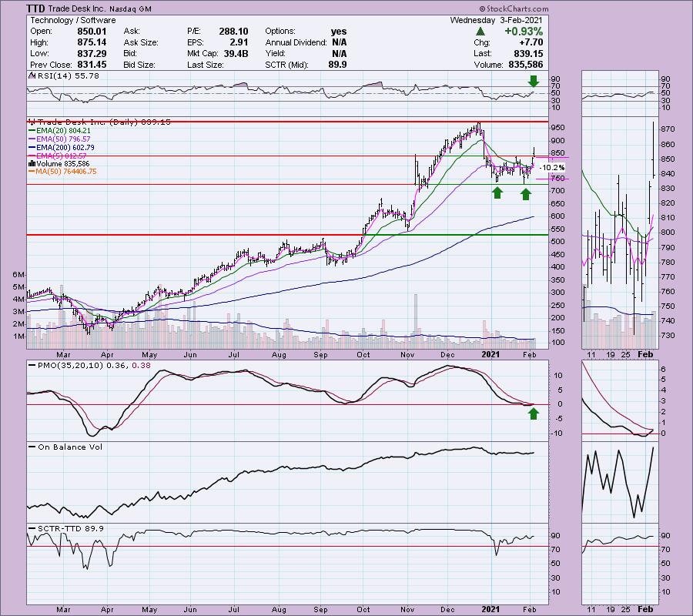
Task: Click the Low value 837.29
Action: tap(92, 53)
